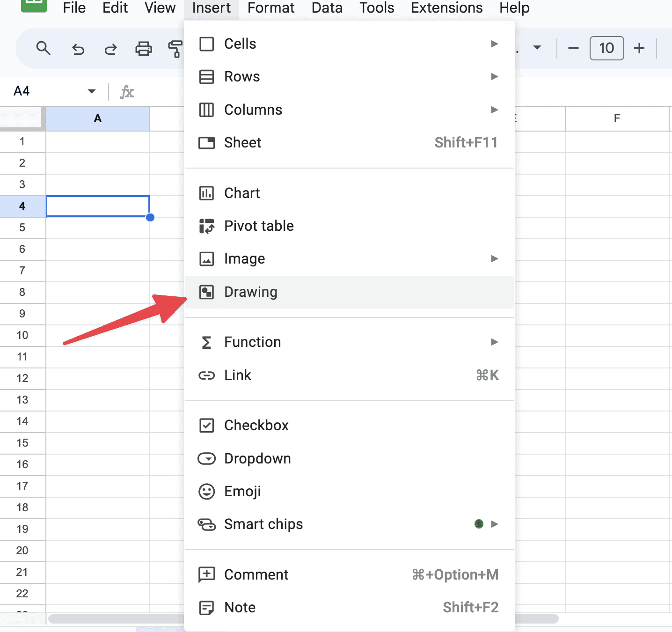Zoom in with the plus button

point(639,48)
